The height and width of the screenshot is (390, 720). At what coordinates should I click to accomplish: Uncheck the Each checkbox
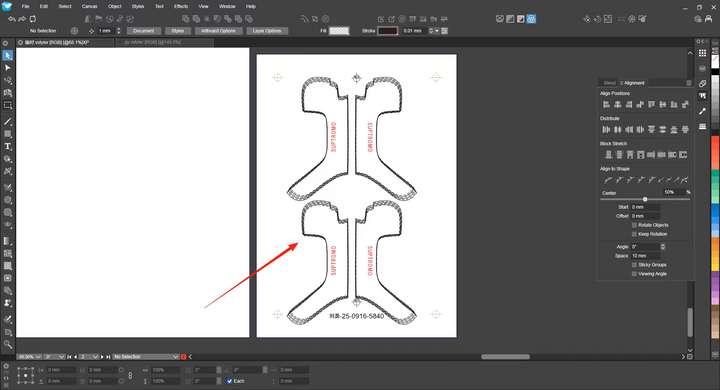tap(229, 381)
